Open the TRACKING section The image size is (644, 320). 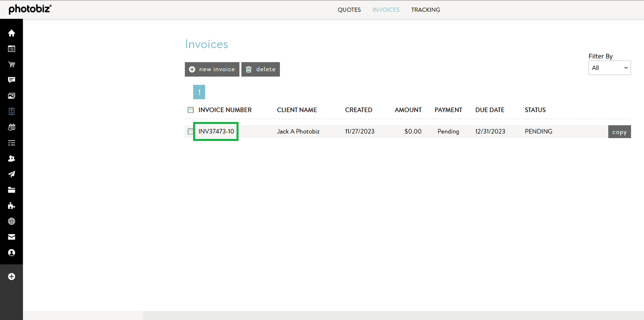pyautogui.click(x=425, y=9)
